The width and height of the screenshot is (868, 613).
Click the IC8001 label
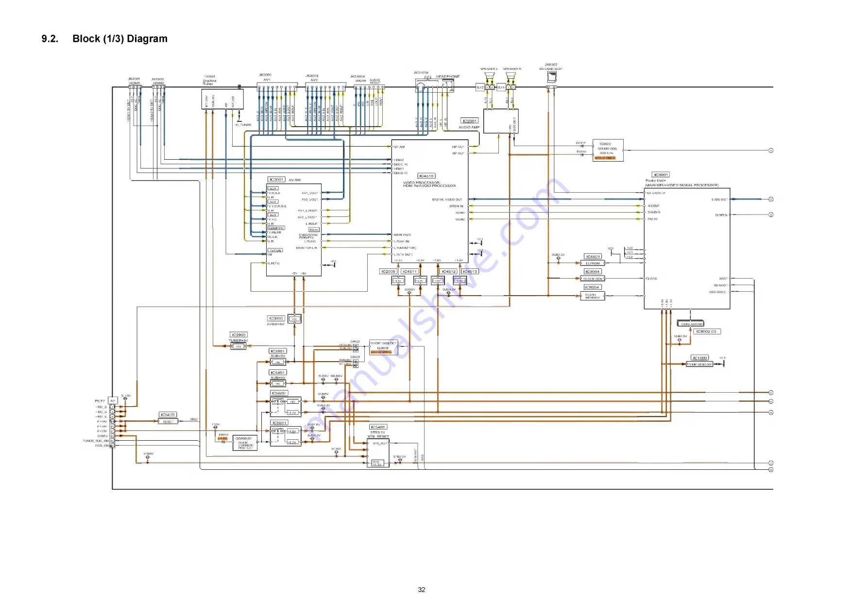click(x=661, y=175)
